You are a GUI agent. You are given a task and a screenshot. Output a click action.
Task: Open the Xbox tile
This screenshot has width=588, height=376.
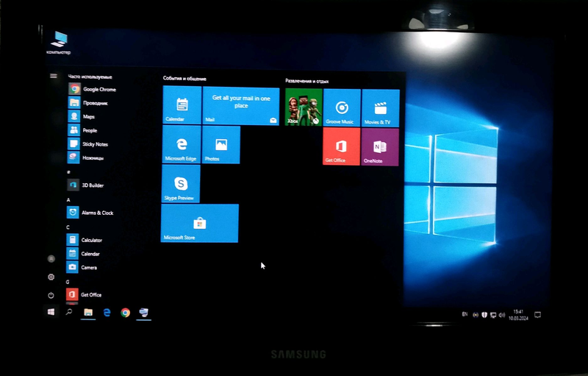pos(304,107)
